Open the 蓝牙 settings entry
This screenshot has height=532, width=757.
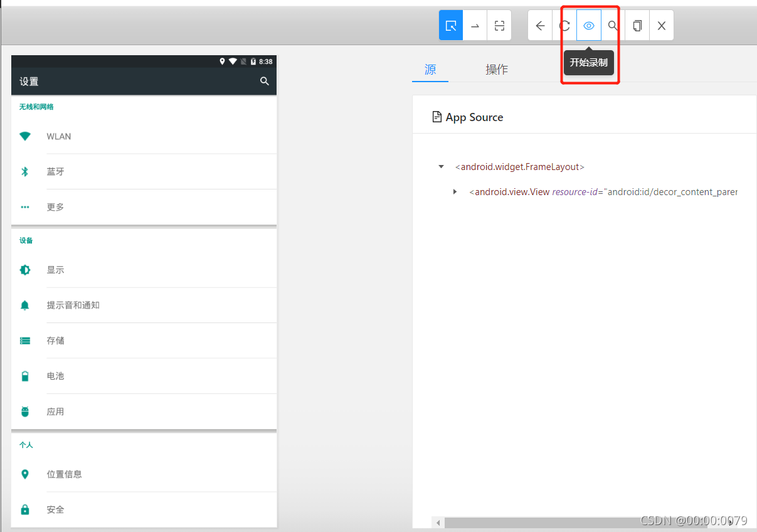(144, 171)
